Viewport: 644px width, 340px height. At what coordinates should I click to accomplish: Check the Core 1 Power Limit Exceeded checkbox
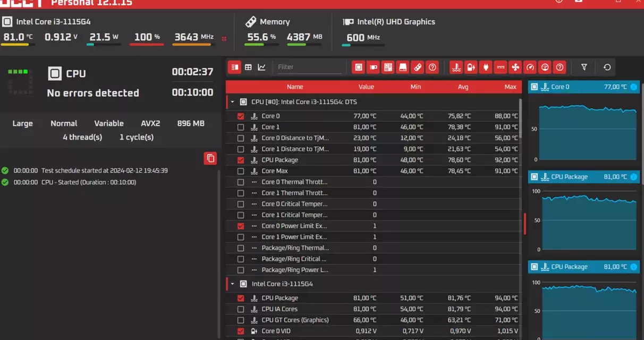pyautogui.click(x=241, y=237)
